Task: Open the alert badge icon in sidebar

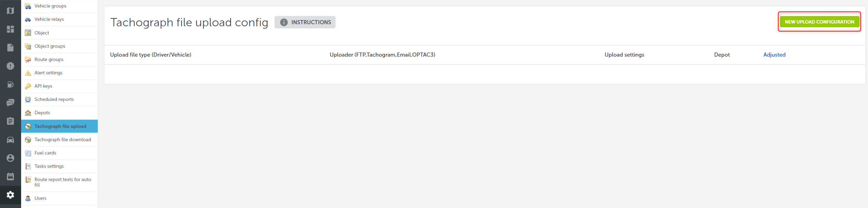Action: (11, 66)
